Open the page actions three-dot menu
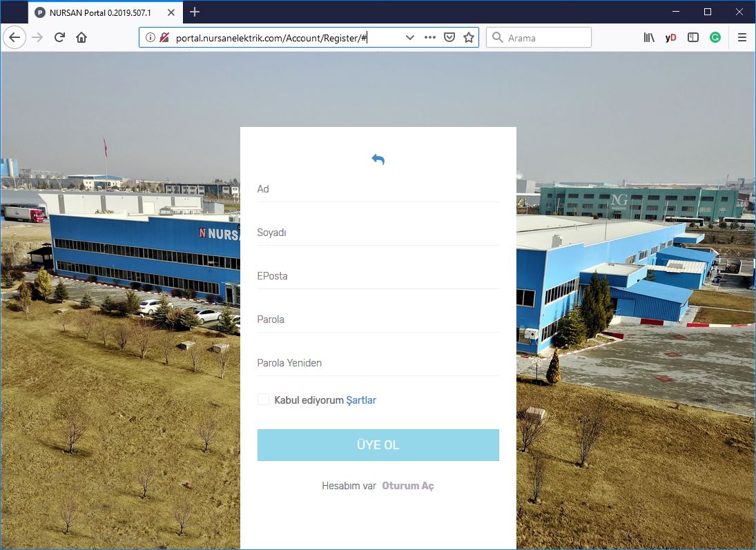This screenshot has height=550, width=756. 429,37
